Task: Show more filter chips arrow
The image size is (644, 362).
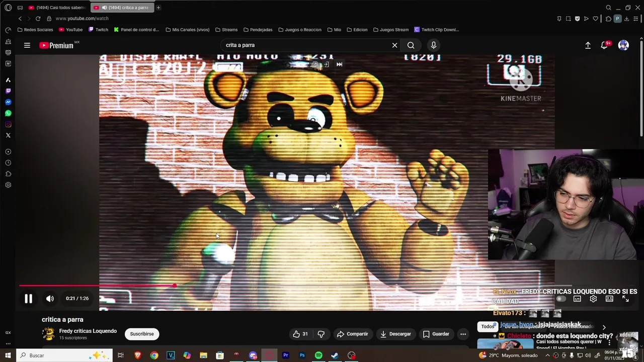Action: 604,327
